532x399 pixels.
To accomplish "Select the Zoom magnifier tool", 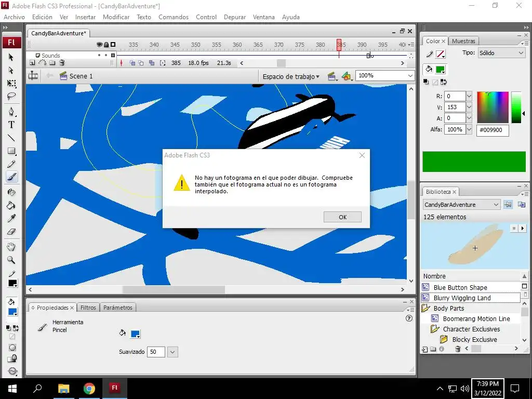I will 11,260.
